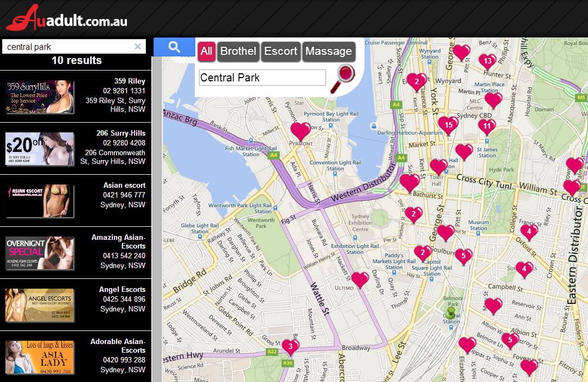Click the heart marker at Town Hall
The image size is (588, 382).
point(438,167)
